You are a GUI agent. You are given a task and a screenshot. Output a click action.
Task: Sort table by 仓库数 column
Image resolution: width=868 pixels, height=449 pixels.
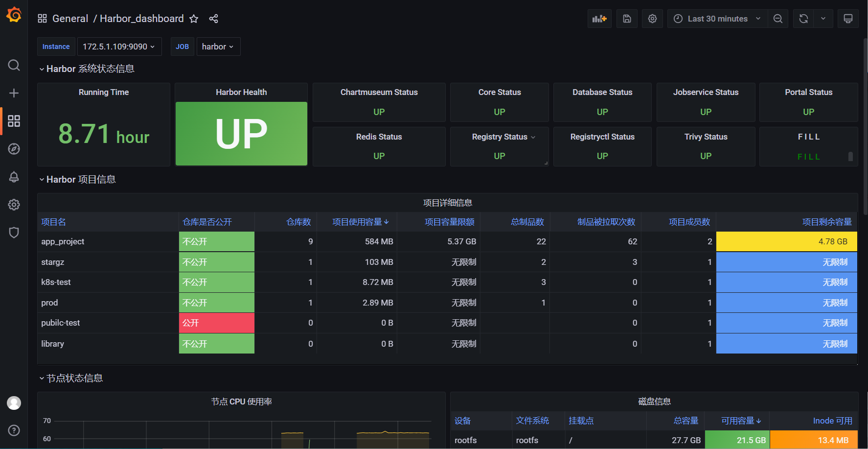point(298,222)
